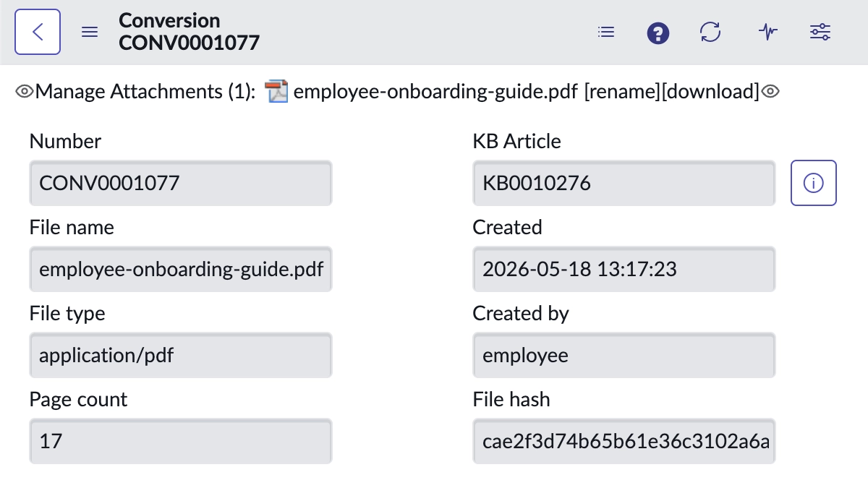
Task: Click the refresh circular arrows icon
Action: [710, 32]
